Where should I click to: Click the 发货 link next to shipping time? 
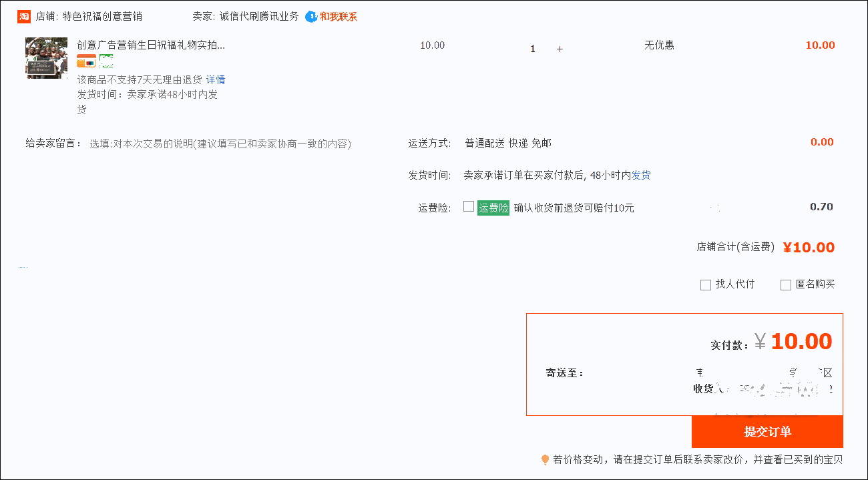[640, 175]
